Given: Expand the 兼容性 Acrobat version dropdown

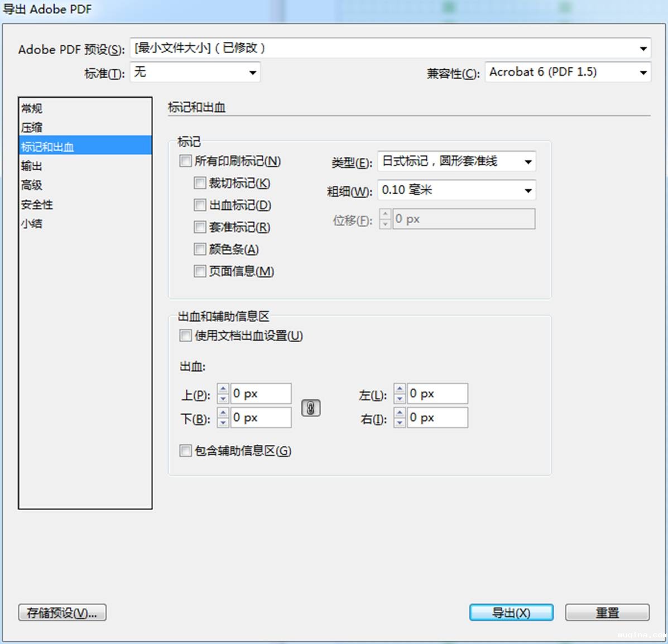Looking at the screenshot, I should click(x=643, y=73).
